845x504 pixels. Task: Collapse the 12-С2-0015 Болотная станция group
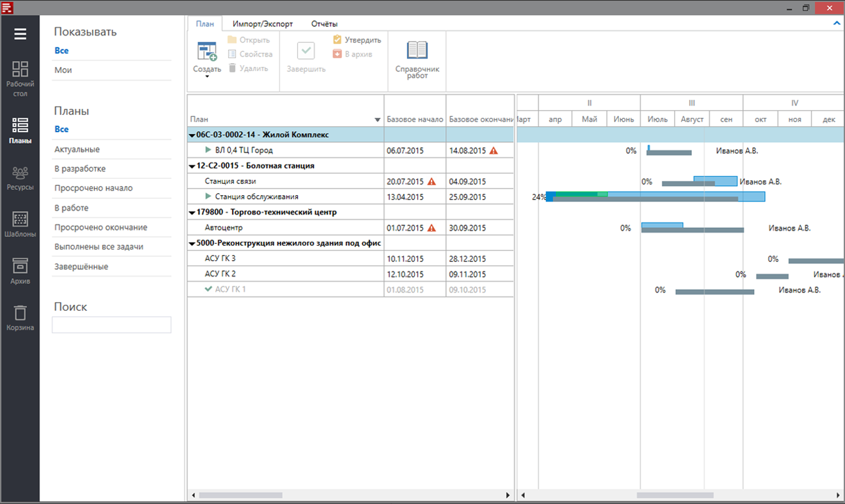pos(192,166)
